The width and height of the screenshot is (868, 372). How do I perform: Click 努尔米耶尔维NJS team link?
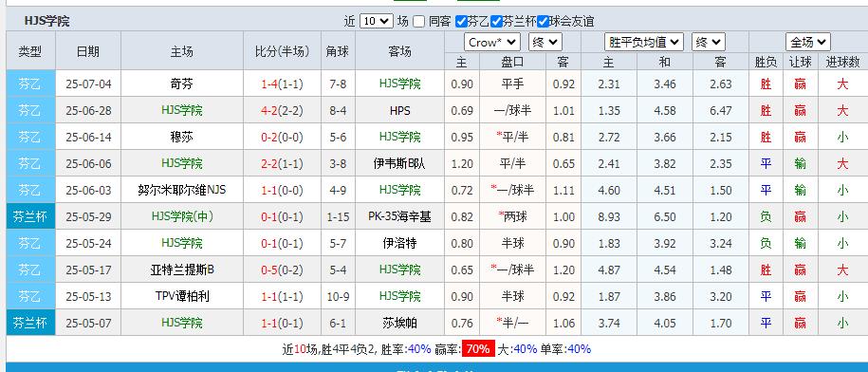coord(181,191)
